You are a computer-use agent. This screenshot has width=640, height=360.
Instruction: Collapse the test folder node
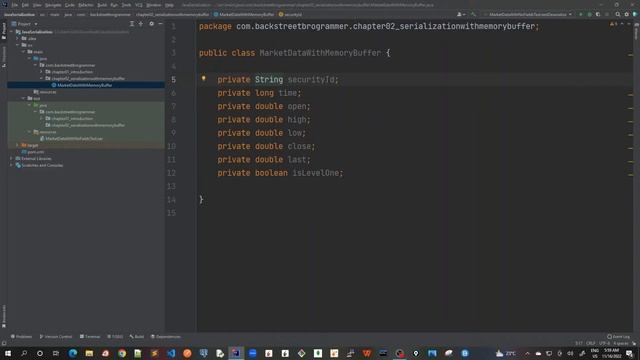click(x=23, y=98)
